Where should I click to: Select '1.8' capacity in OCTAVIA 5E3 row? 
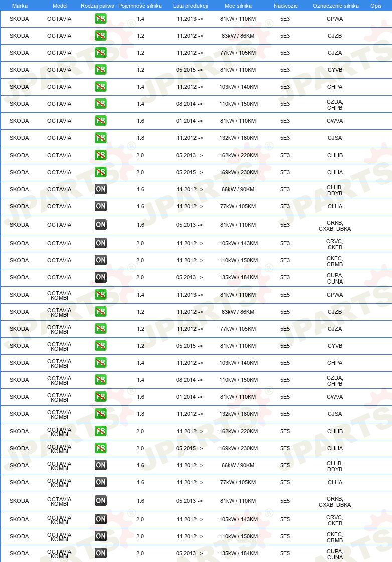point(141,138)
